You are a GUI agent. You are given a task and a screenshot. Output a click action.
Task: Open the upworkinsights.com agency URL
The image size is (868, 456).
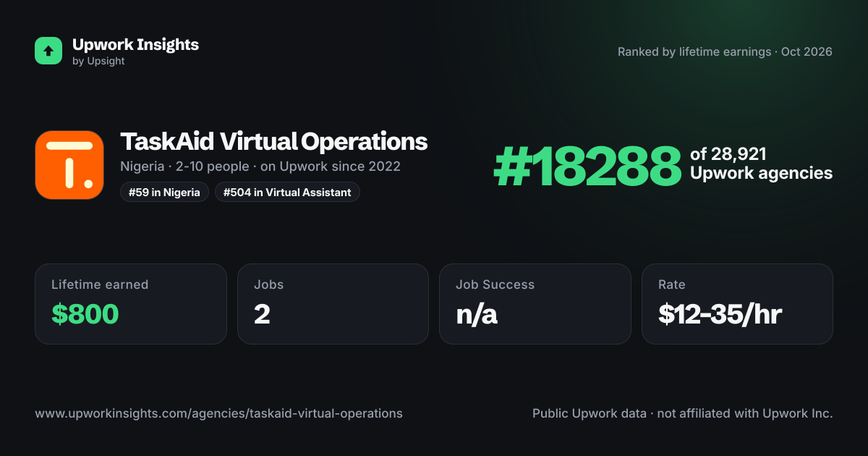[218, 413]
